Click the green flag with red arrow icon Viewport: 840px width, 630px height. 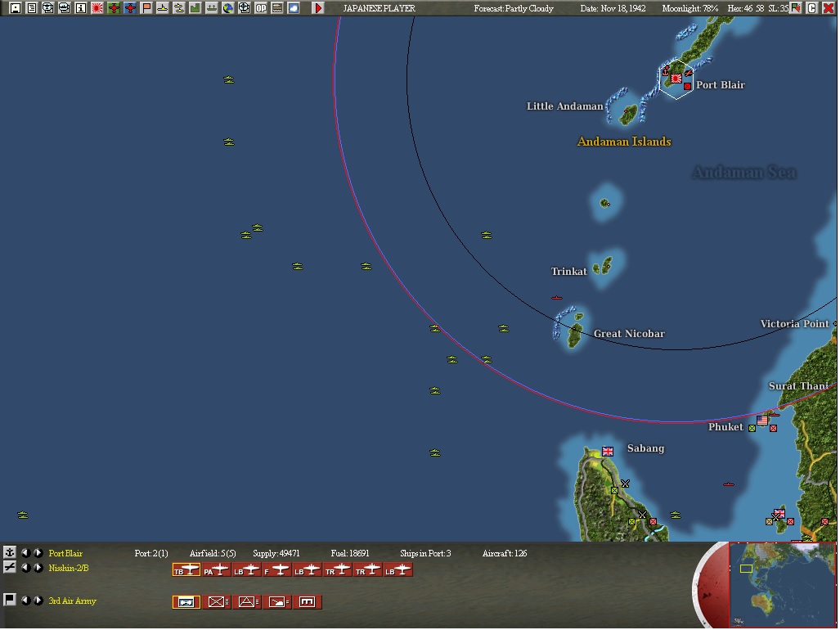pyautogui.click(x=796, y=8)
